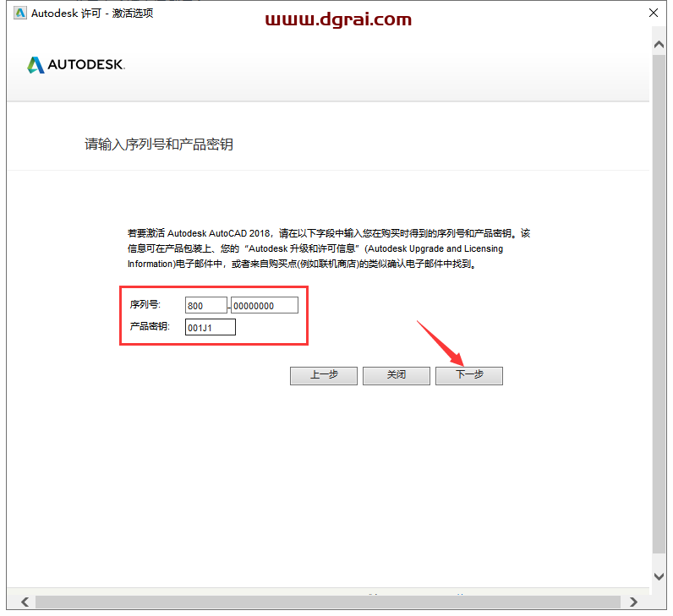
Task: Click the text Autodesk AutoCAD 2018 in the instructions
Action: pos(218,233)
